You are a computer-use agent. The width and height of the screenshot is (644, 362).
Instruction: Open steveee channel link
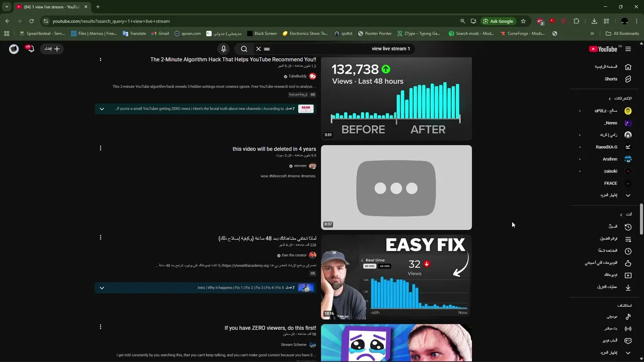coord(300,166)
